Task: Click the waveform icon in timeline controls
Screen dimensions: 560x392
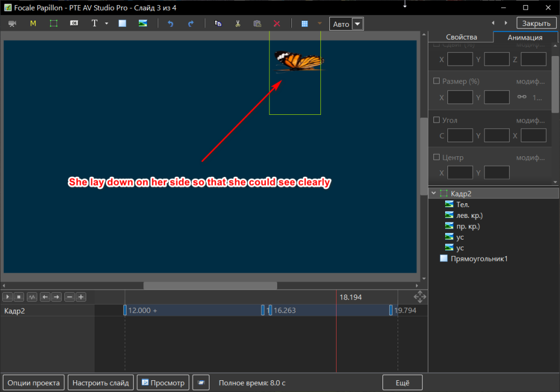Action: coord(32,297)
